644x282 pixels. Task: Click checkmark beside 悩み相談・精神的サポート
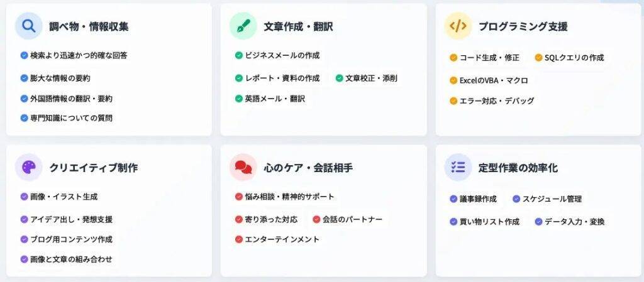(x=239, y=197)
